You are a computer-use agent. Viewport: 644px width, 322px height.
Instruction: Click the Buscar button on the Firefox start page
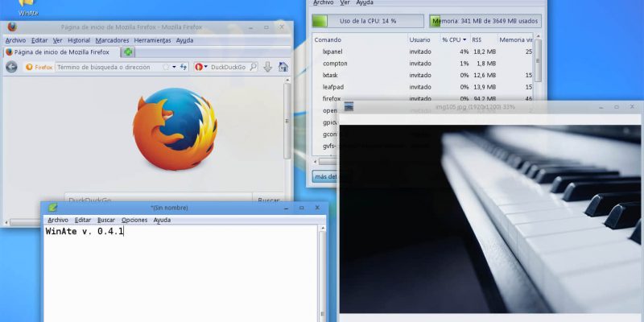click(x=268, y=199)
